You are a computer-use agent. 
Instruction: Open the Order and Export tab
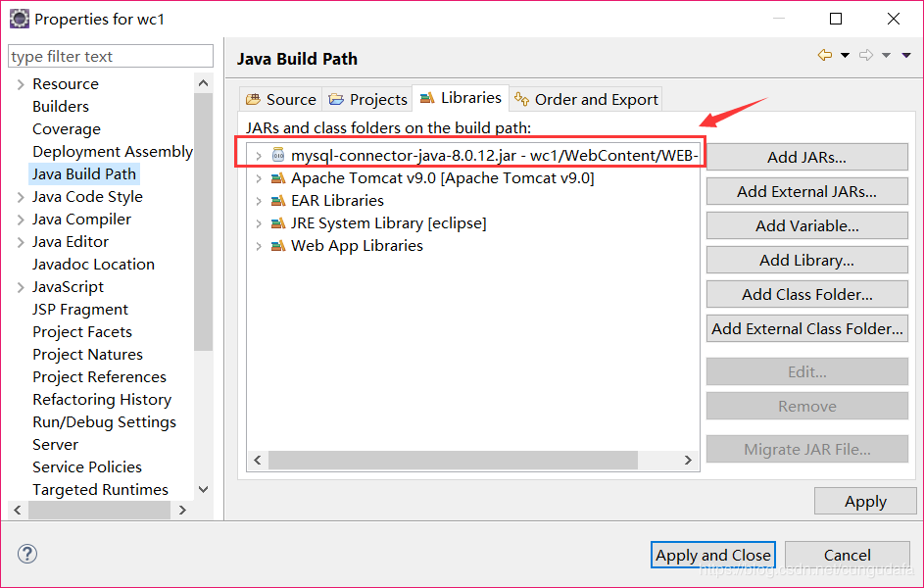585,99
